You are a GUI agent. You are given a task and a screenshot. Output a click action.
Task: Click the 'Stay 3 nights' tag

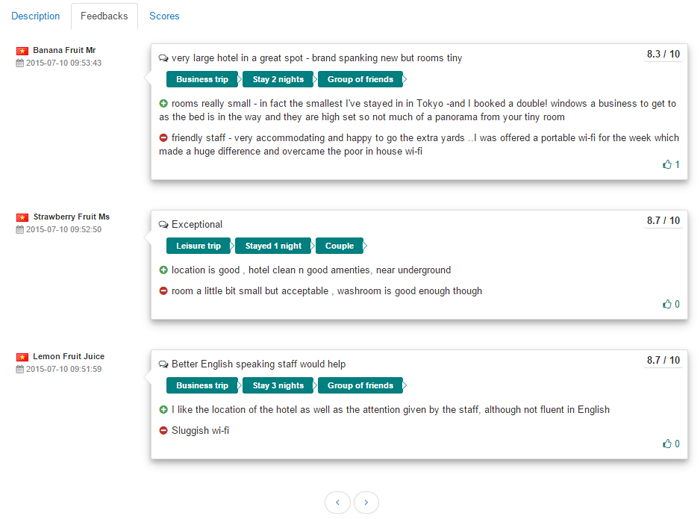coord(278,386)
